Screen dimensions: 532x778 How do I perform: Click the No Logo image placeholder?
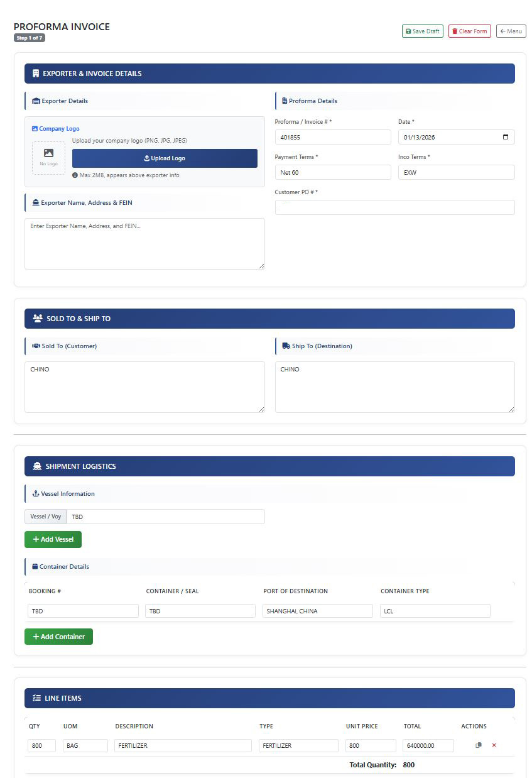coord(48,158)
